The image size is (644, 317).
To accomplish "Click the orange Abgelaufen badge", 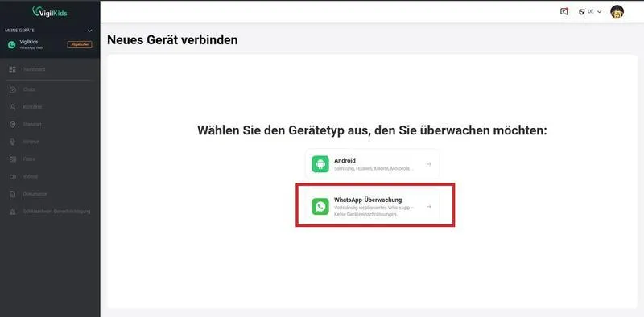I will pos(80,44).
